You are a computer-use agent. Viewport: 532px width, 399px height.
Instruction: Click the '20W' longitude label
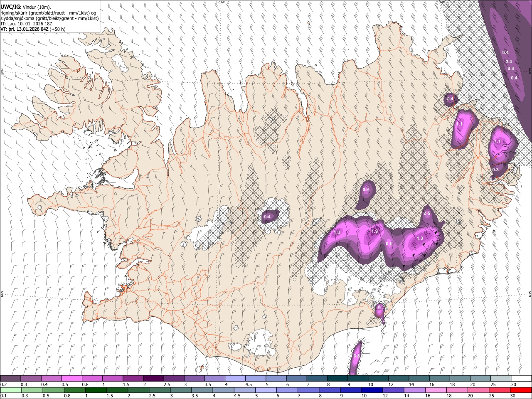click(221, 2)
